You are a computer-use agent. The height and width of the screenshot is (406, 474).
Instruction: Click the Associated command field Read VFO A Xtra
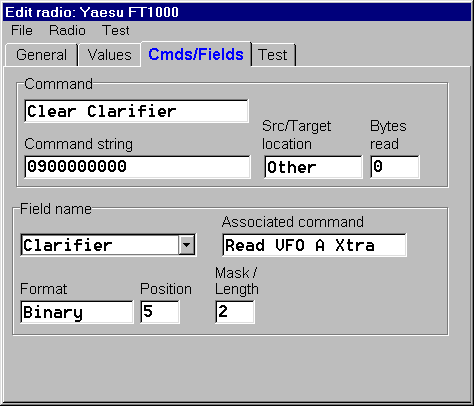(x=314, y=245)
